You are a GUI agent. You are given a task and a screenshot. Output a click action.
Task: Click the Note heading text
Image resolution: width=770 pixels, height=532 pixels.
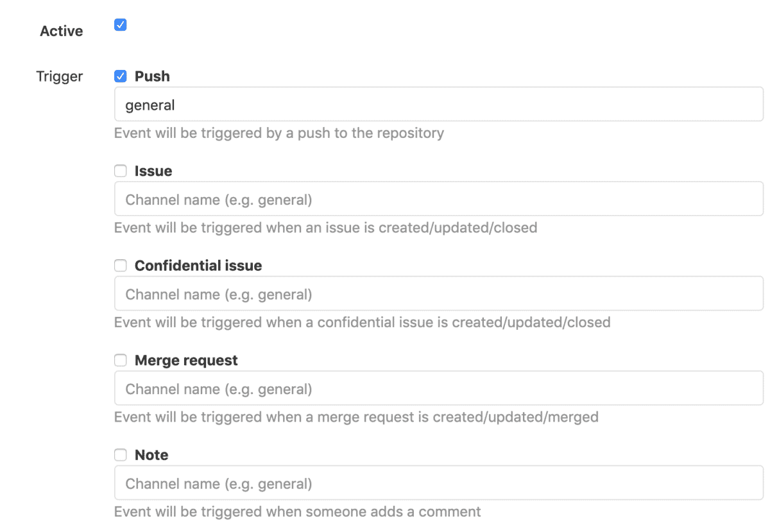tap(151, 454)
